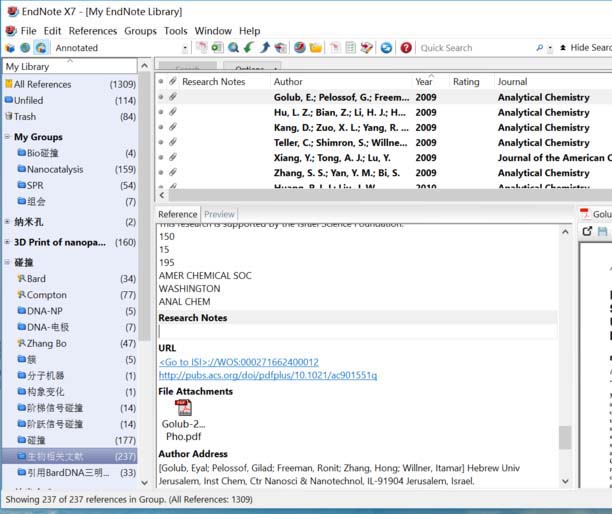Toggle read status dot for Golub reference
Viewport: 612px width, 514px height.
(x=161, y=97)
